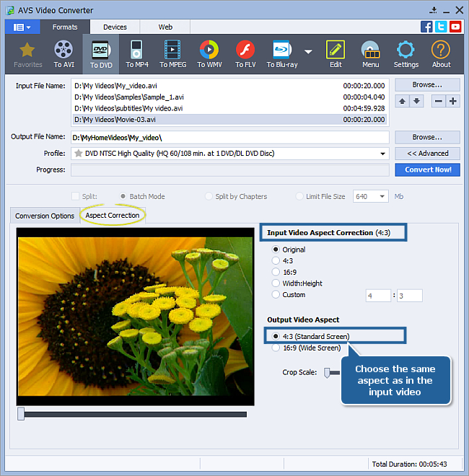Image resolution: width=469 pixels, height=476 pixels.
Task: Select 16:9 input aspect correction
Action: coord(276,272)
